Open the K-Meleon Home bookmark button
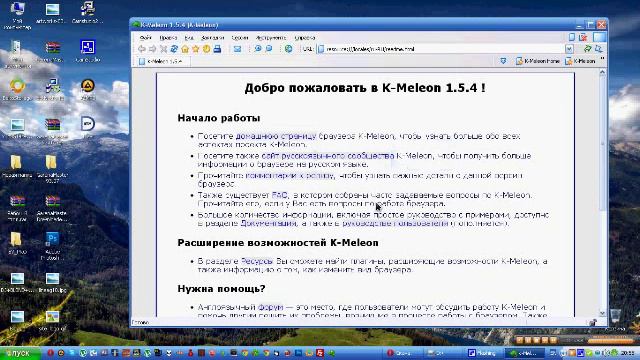The width and height of the screenshot is (640, 360). (x=538, y=61)
